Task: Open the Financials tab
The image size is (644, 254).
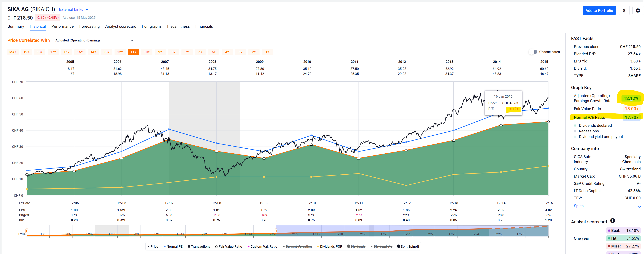Action: 204,26
